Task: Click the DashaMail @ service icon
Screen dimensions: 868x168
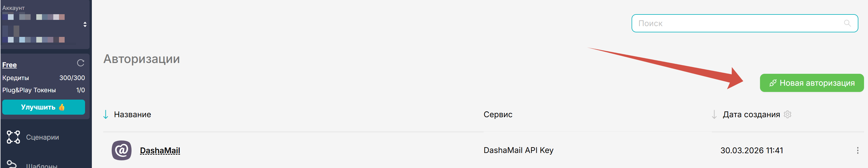Action: [x=121, y=150]
